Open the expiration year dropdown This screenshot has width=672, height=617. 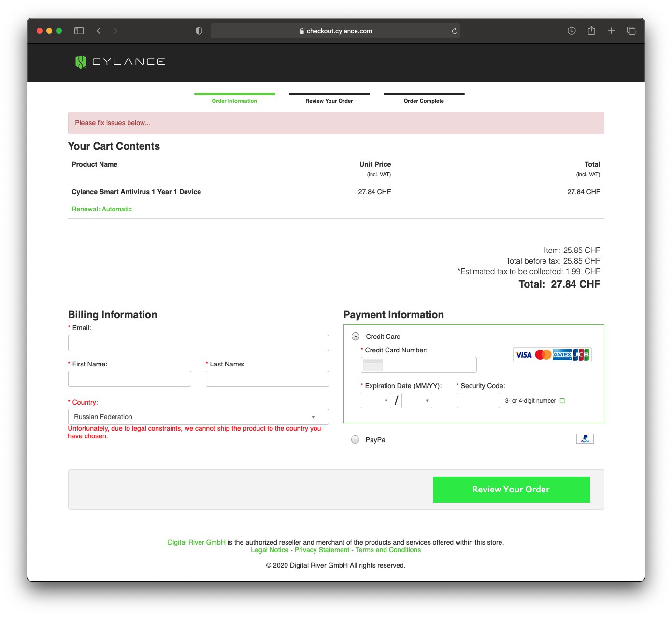[417, 400]
